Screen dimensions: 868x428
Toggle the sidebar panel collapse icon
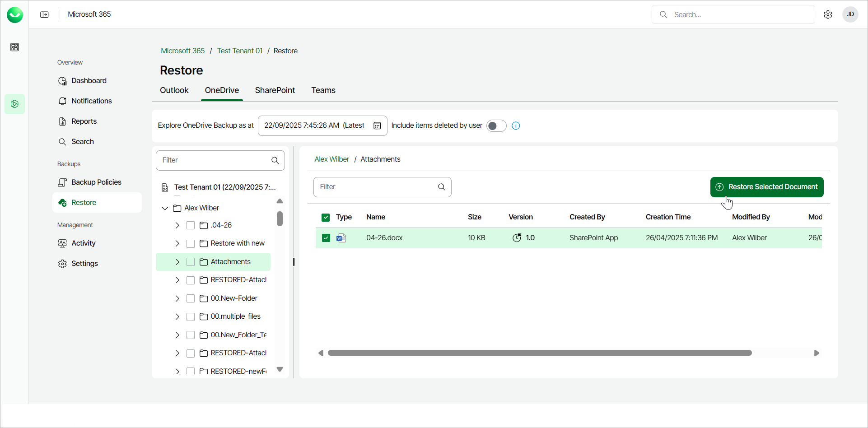click(x=44, y=14)
